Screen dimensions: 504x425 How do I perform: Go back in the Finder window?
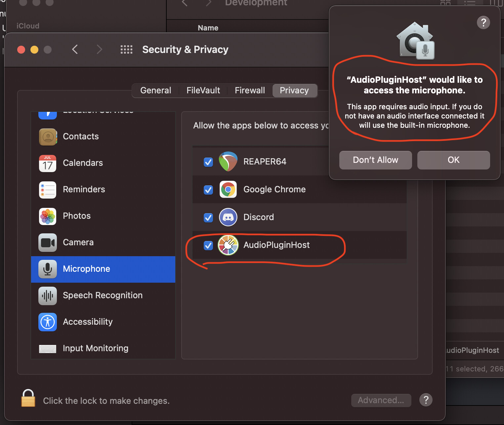185,3
